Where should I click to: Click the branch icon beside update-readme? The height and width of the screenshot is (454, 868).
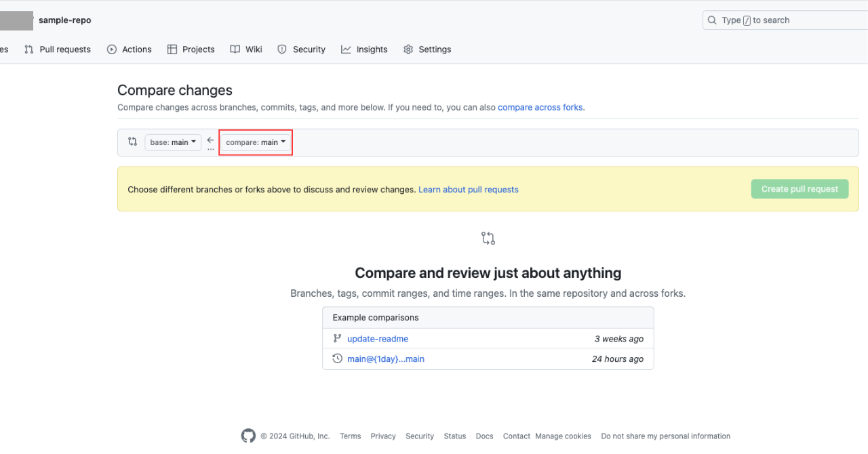(337, 338)
